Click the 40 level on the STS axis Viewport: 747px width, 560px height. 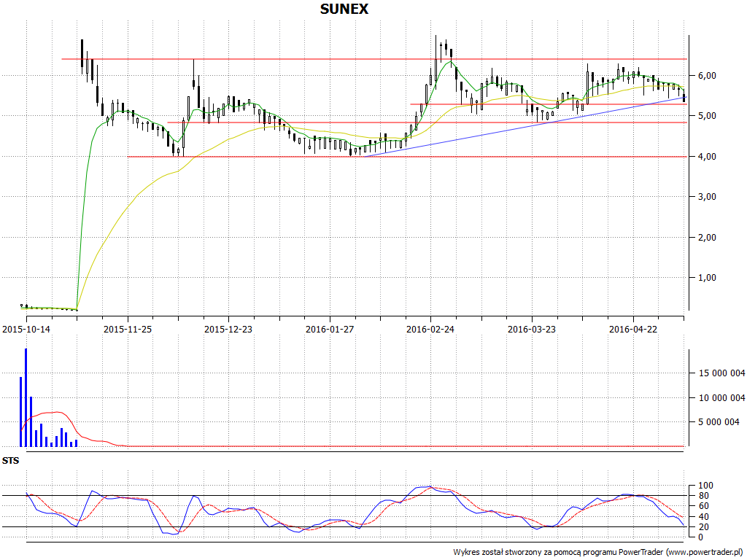(x=705, y=517)
